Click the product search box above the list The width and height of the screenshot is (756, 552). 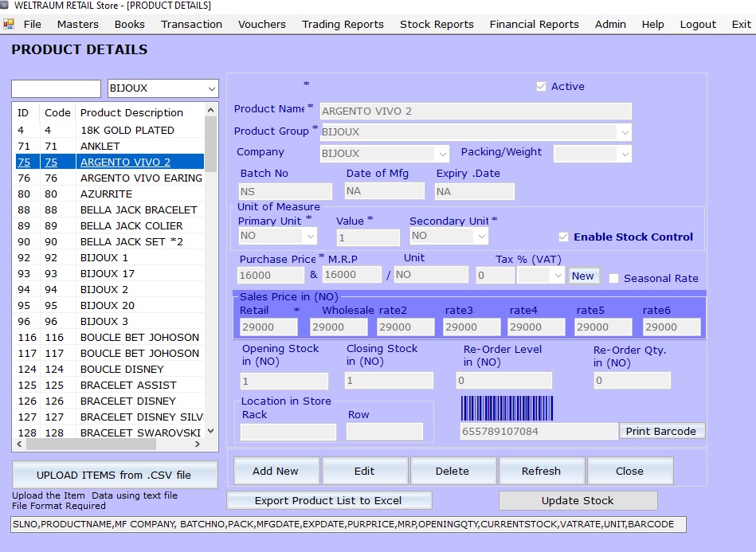pos(56,88)
